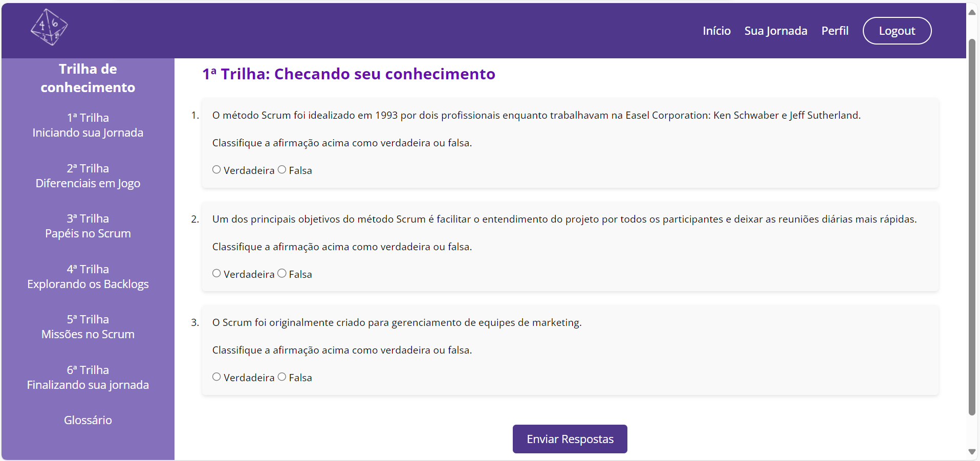Screen dimensions: 980x461
Task: Submit with Enviar Respostas button
Action: point(570,439)
